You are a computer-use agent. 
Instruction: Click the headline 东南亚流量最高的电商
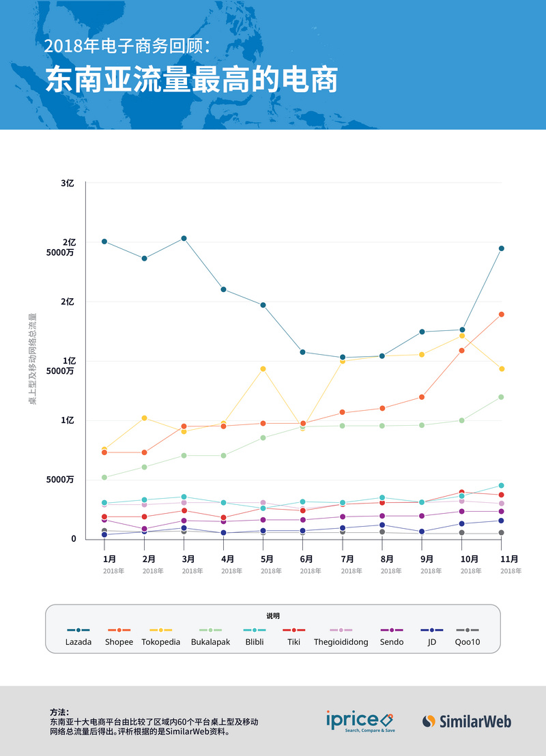tap(192, 80)
